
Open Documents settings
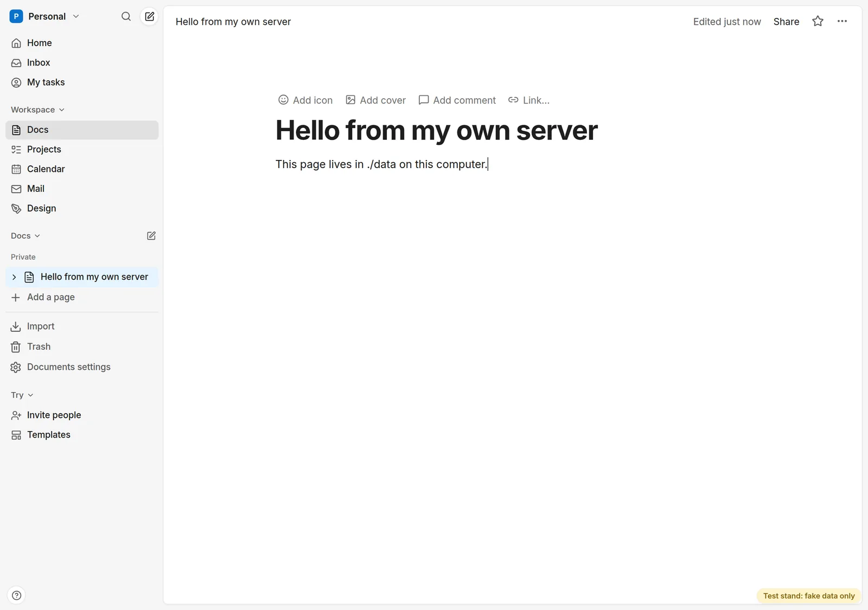pos(82,367)
